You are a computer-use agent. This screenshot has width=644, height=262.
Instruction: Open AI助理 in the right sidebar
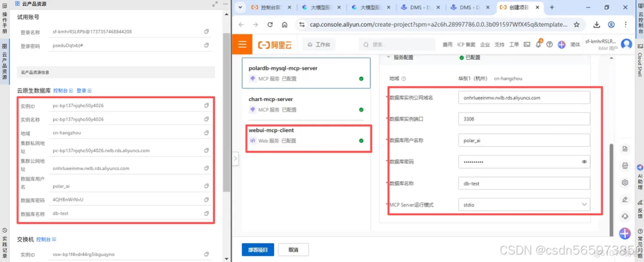(x=640, y=176)
